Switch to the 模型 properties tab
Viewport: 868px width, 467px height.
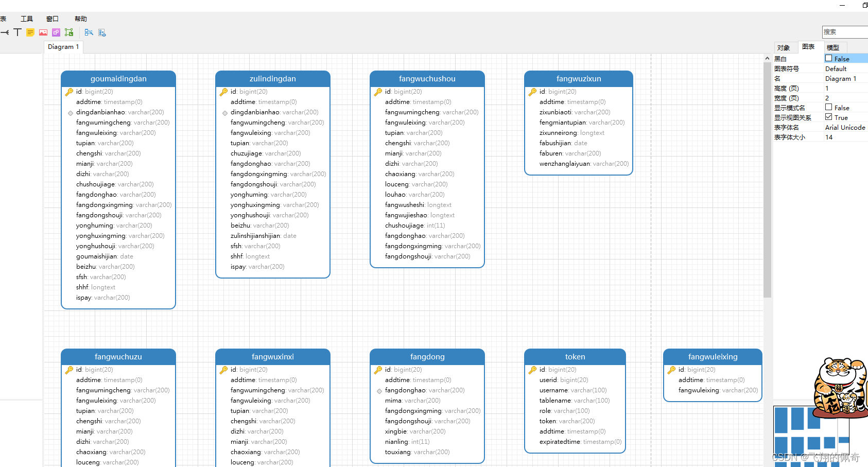(x=833, y=47)
